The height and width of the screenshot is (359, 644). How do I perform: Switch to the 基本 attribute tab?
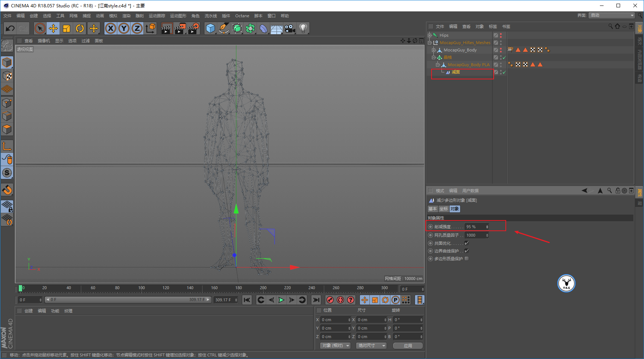click(433, 209)
